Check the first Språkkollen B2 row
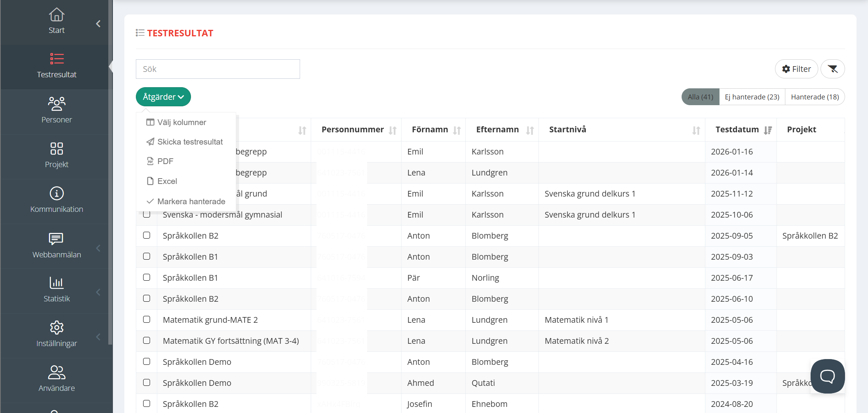The image size is (868, 413). tap(147, 236)
